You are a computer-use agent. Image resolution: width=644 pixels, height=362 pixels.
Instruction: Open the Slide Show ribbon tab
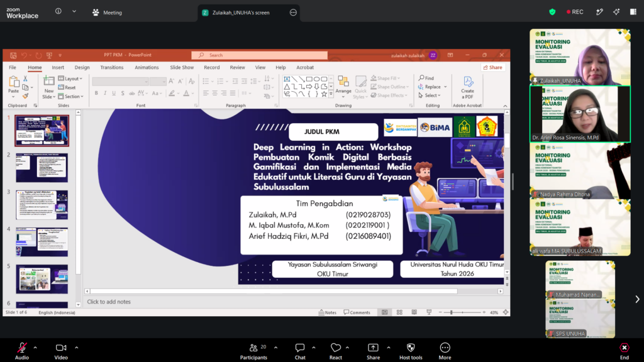click(x=182, y=67)
